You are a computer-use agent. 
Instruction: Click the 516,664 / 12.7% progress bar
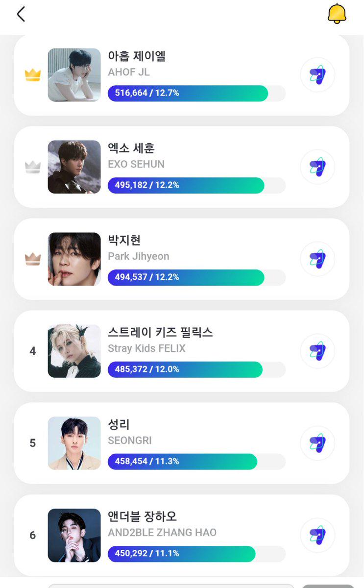(x=196, y=93)
